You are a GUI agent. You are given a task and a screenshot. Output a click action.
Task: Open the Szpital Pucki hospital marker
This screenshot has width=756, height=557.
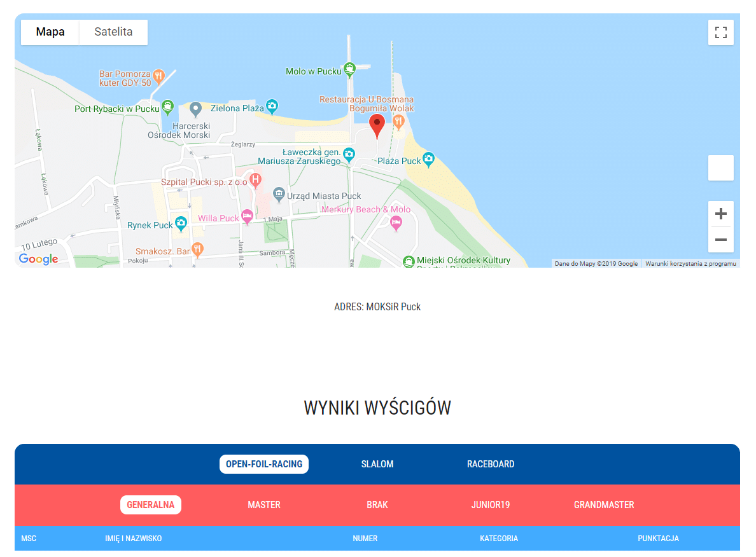click(x=256, y=181)
